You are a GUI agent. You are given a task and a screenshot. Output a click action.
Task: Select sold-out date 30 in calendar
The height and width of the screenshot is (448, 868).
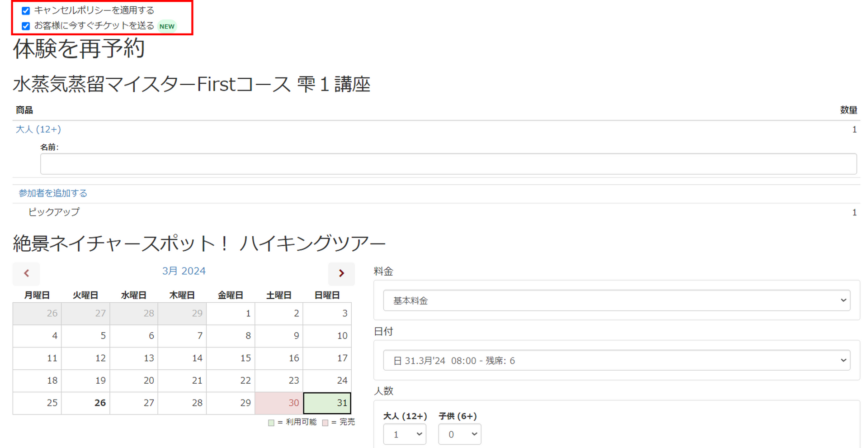[279, 403]
